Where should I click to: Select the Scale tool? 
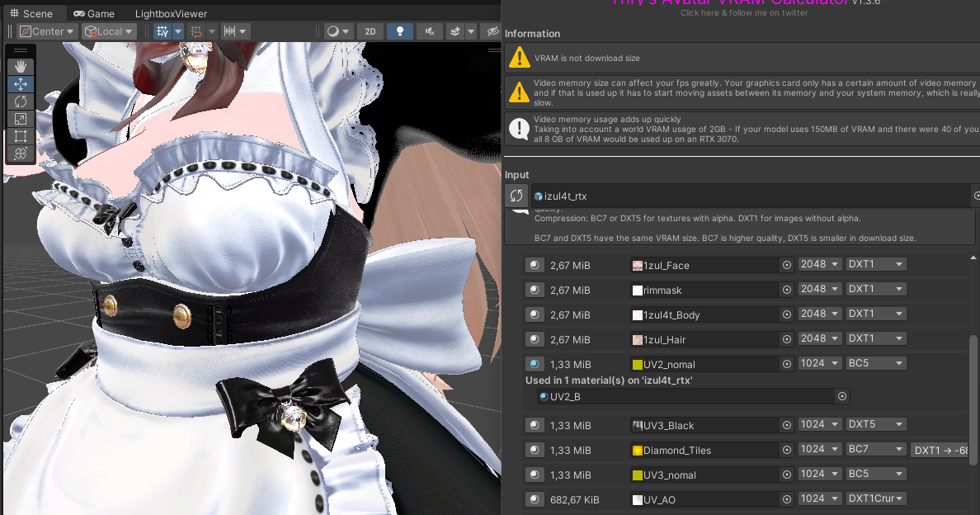[21, 119]
